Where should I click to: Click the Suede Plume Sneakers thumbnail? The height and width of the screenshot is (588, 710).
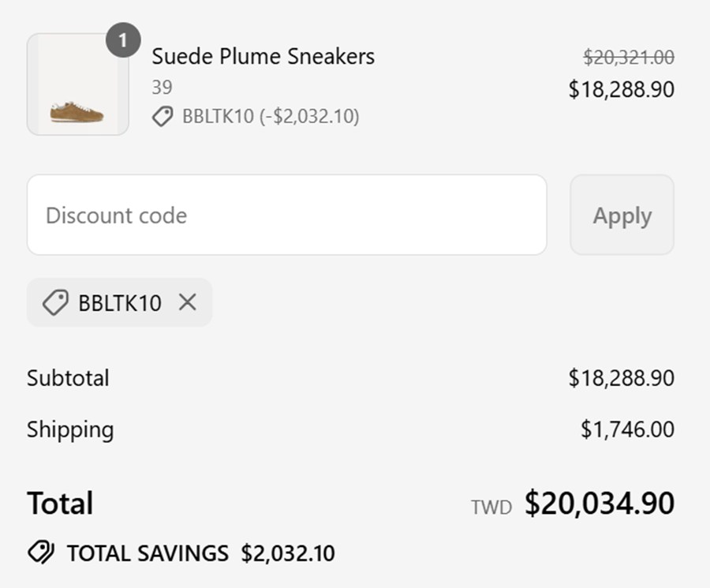(x=77, y=84)
